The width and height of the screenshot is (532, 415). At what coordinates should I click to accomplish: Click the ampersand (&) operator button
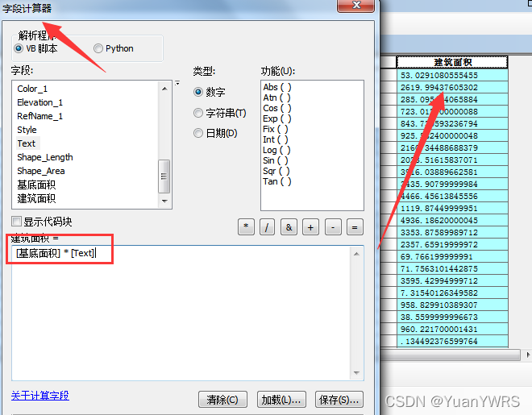(x=289, y=226)
